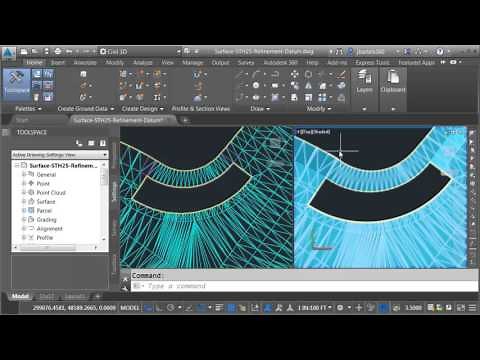The image size is (480, 360).
Task: Select the Offset tool in Modify panel
Action: [341, 97]
